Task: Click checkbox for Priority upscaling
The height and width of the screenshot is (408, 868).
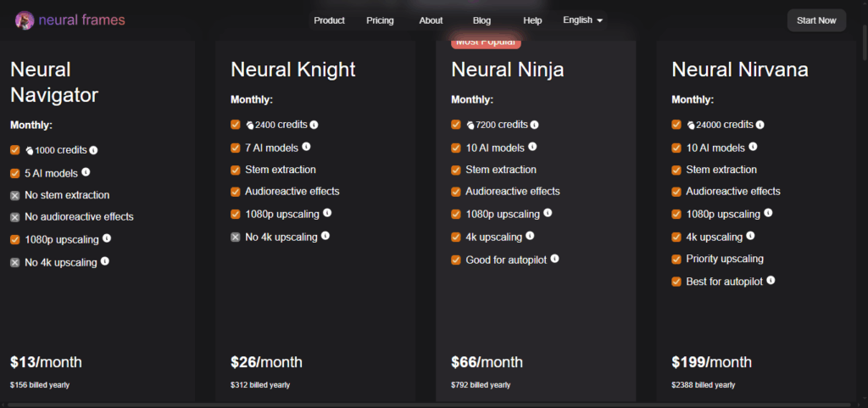Action: tap(676, 259)
